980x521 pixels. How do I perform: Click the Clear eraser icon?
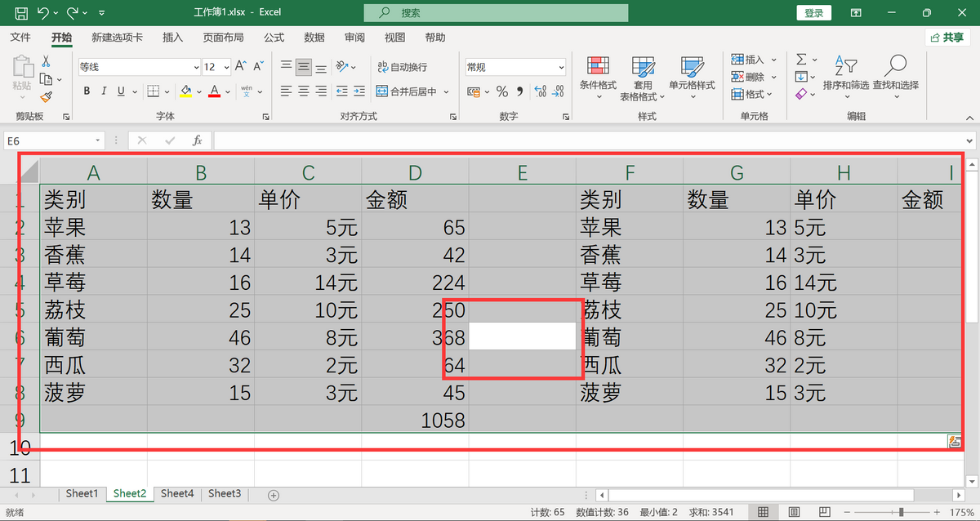(801, 95)
